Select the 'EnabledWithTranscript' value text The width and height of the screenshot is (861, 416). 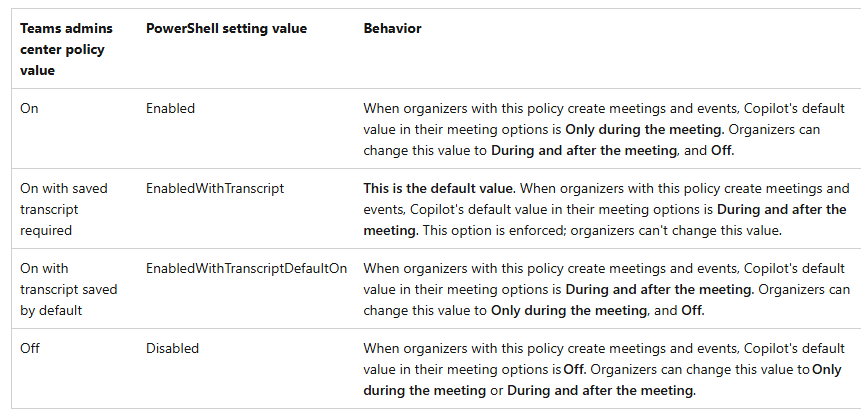click(215, 189)
